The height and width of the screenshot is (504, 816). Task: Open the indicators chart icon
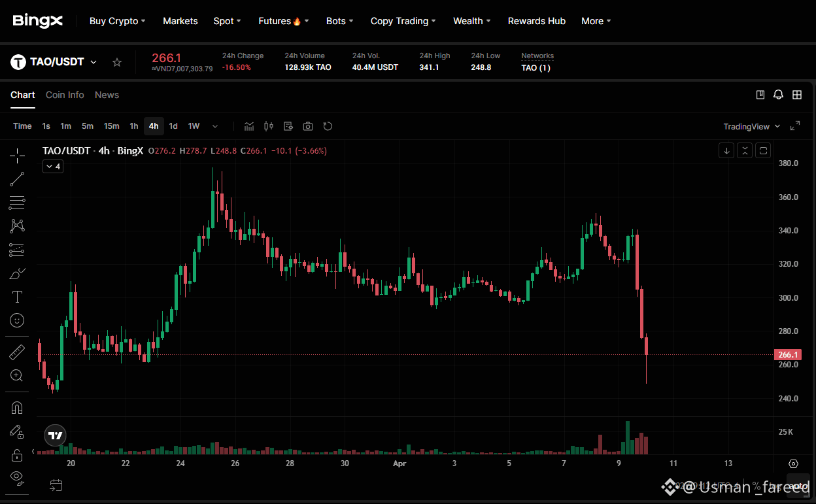click(249, 126)
